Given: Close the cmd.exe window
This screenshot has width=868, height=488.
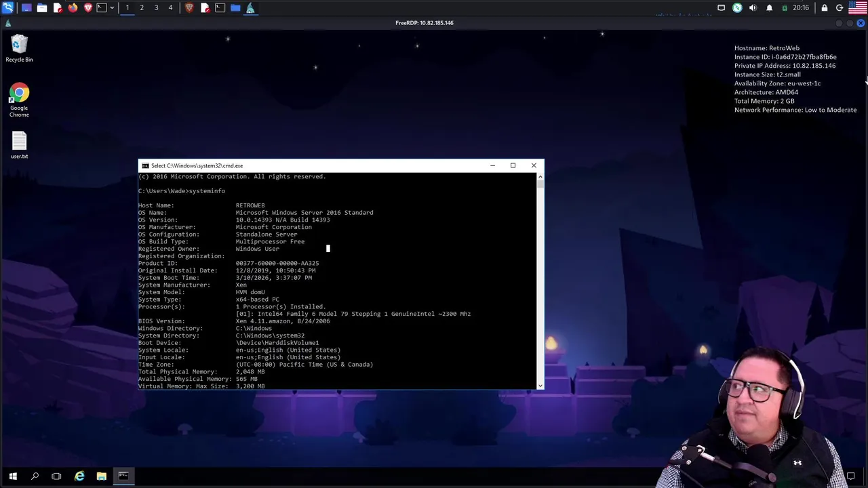Looking at the screenshot, I should pyautogui.click(x=534, y=165).
